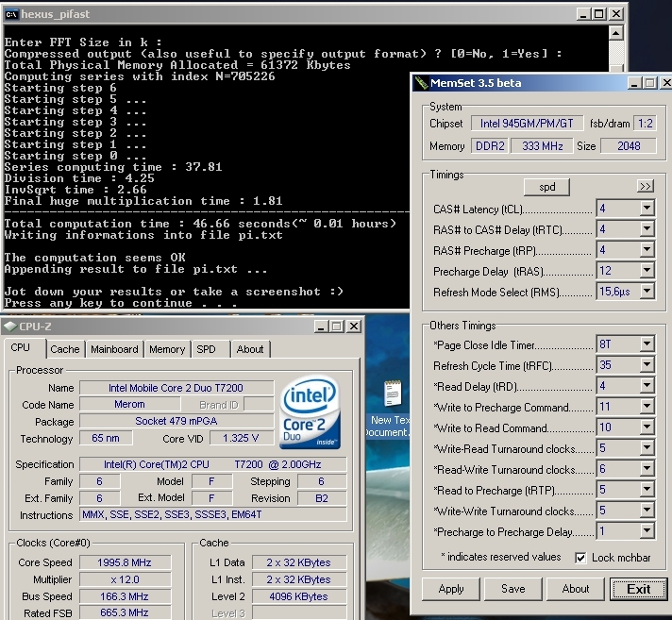
Task: Click the memory frequency 333 MHz field
Action: click(x=542, y=146)
